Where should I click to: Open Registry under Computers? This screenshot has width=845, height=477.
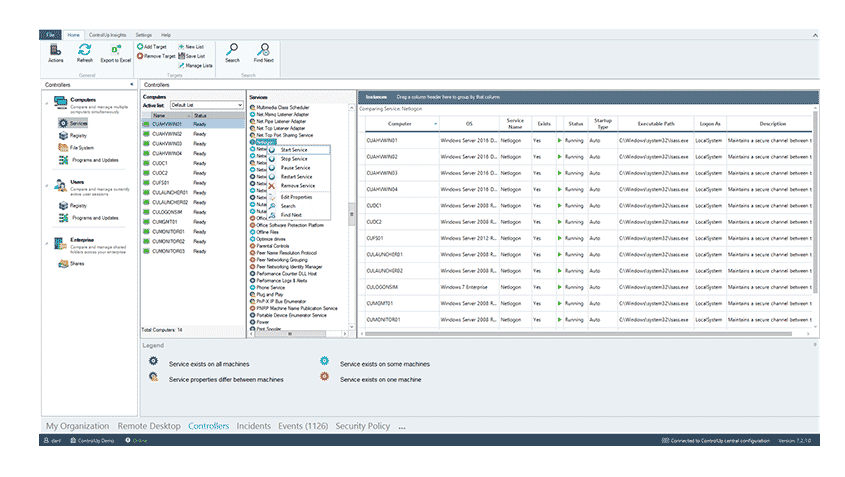73,136
